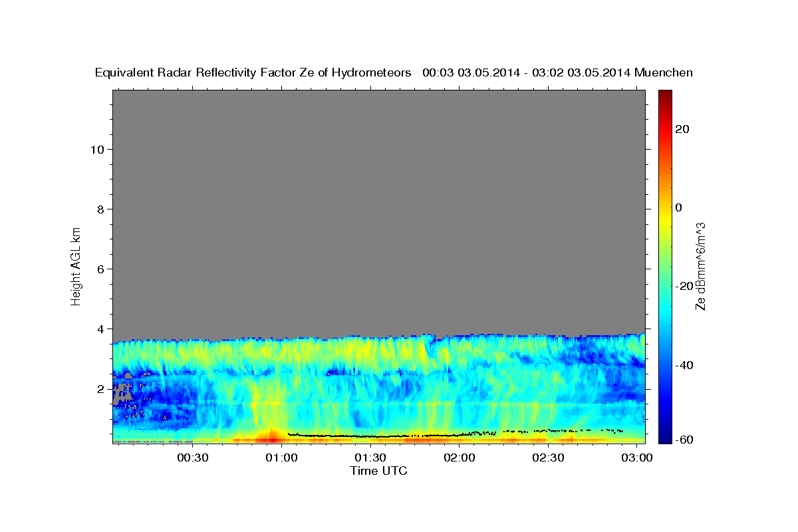Click the height tick label 4

coord(100,329)
